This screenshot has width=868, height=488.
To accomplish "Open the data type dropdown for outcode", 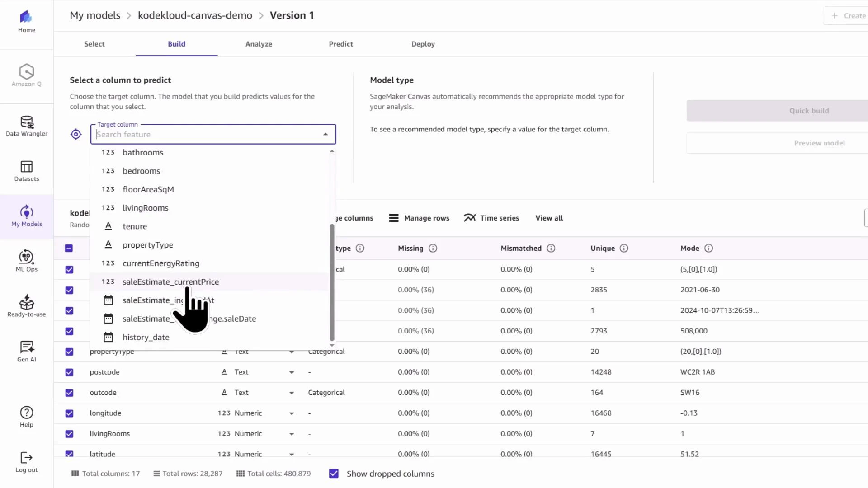I will 292,392.
